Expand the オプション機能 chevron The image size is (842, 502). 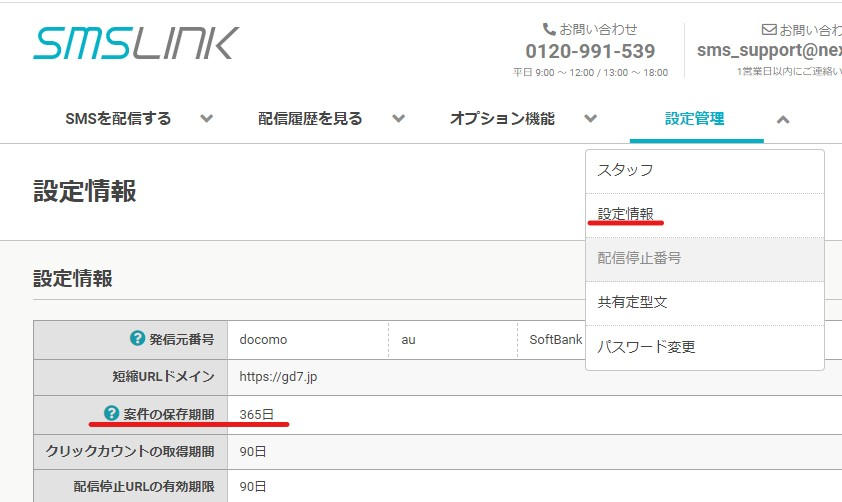(590, 119)
